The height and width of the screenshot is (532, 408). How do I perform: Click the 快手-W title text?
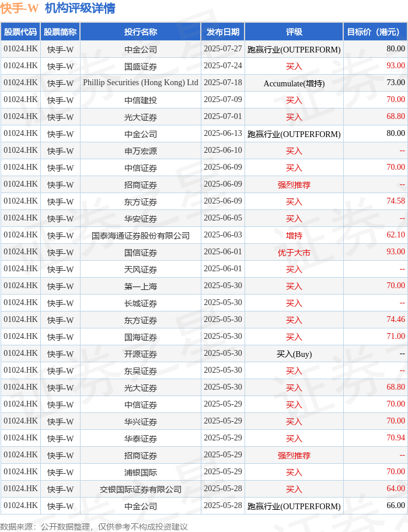(x=20, y=8)
